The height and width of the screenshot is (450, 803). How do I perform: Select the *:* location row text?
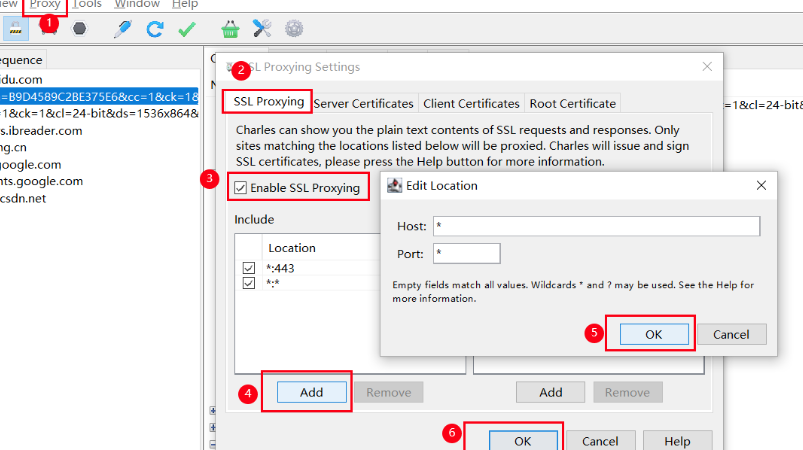[272, 283]
